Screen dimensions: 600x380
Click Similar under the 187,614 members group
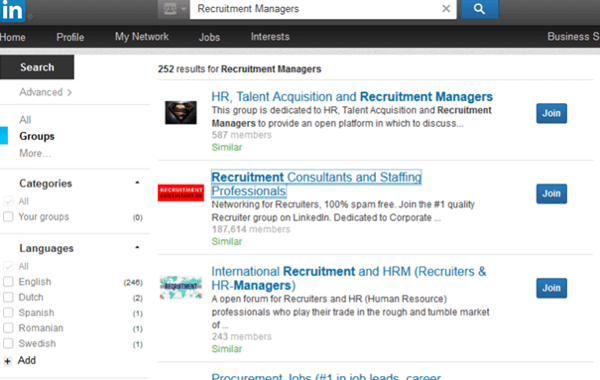point(227,241)
